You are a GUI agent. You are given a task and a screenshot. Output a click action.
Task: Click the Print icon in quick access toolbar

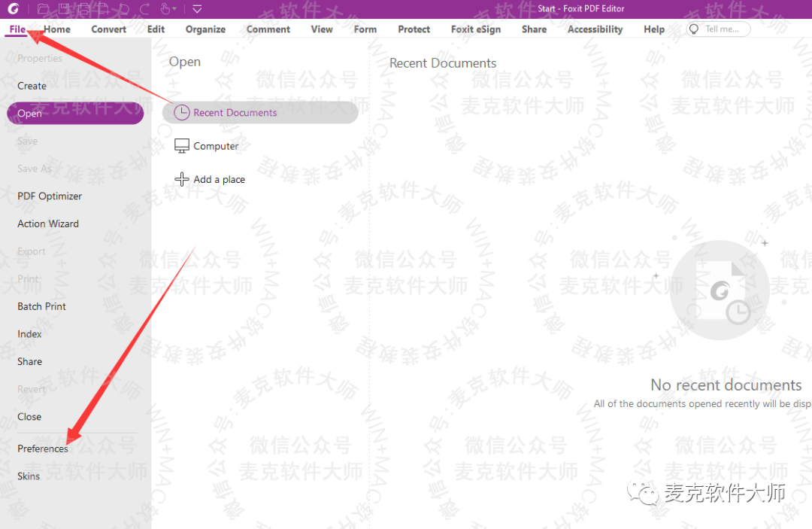[x=83, y=8]
